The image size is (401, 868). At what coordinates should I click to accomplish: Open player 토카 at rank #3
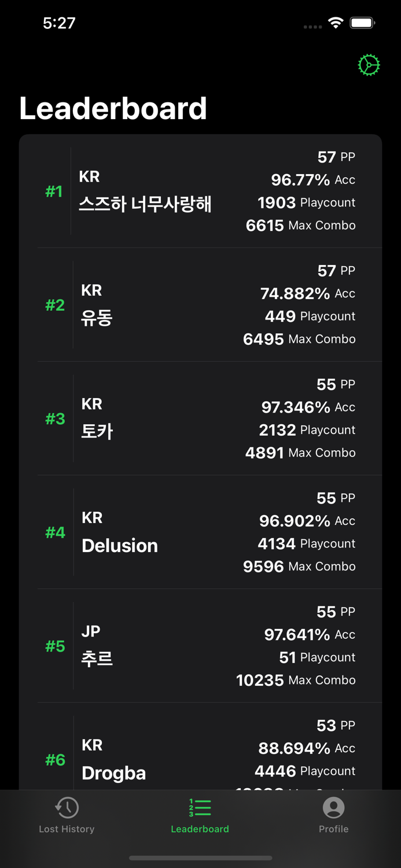tap(97, 431)
